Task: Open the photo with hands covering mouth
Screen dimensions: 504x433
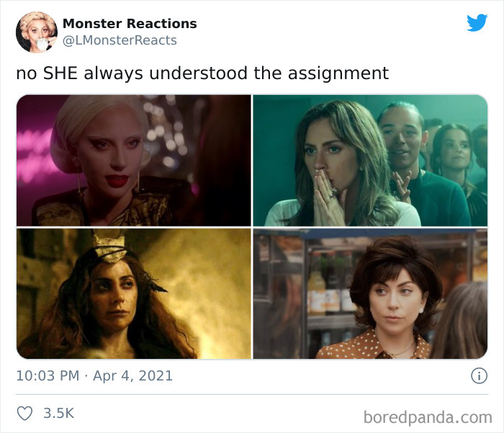Action: click(370, 160)
